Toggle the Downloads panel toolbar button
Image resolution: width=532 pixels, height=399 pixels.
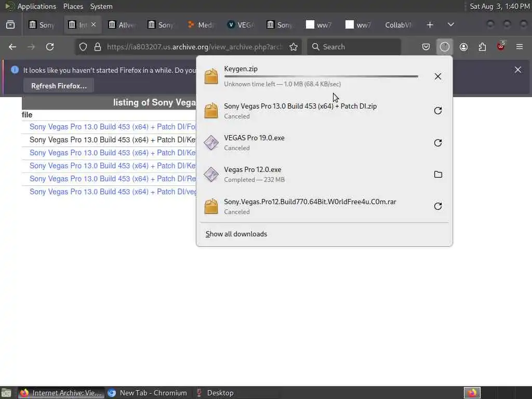[x=445, y=47]
